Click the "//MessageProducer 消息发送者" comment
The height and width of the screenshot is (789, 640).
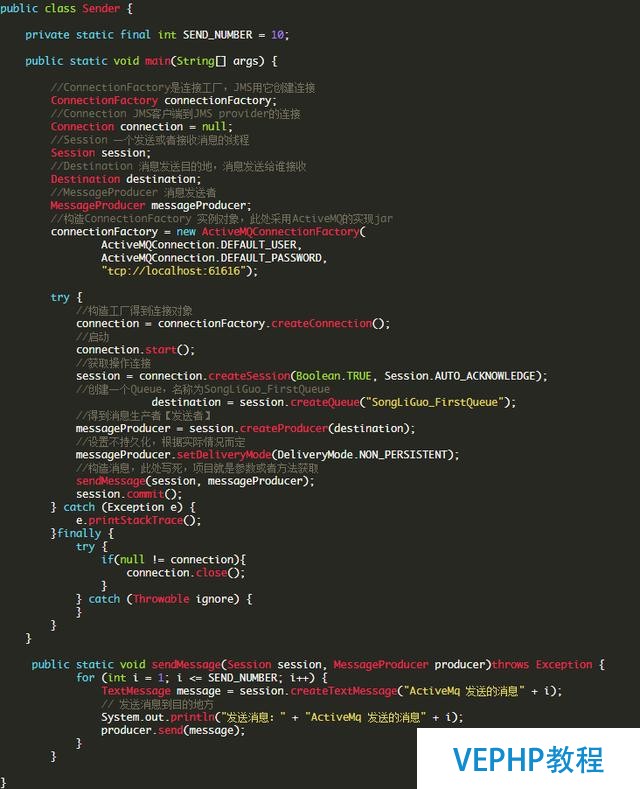coord(133,192)
